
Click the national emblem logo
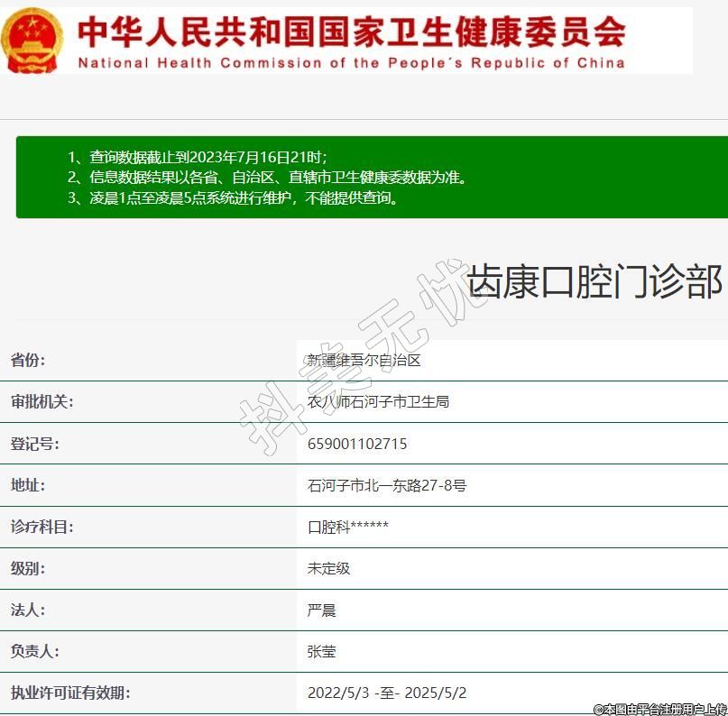tap(32, 41)
